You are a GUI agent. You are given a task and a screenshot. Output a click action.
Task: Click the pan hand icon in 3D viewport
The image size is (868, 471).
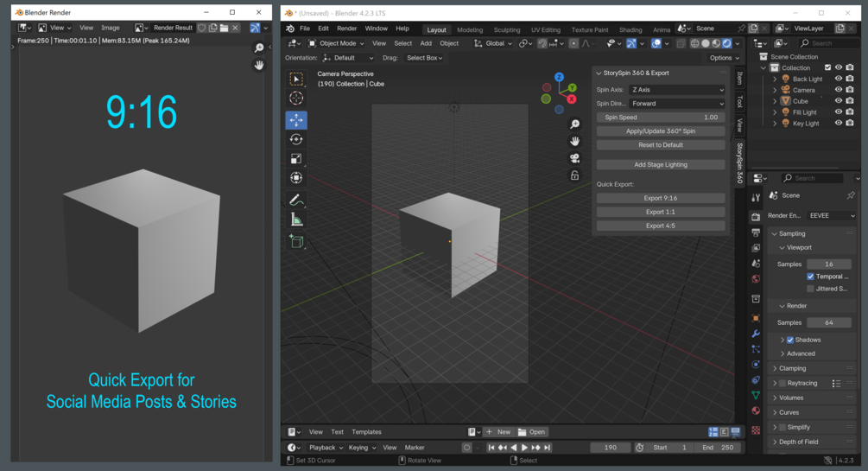click(574, 142)
